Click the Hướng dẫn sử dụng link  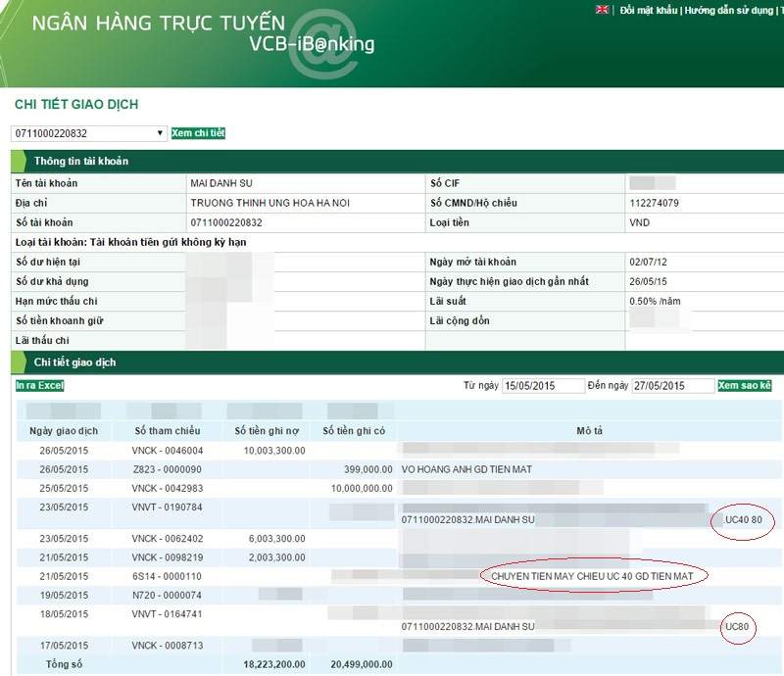[728, 10]
